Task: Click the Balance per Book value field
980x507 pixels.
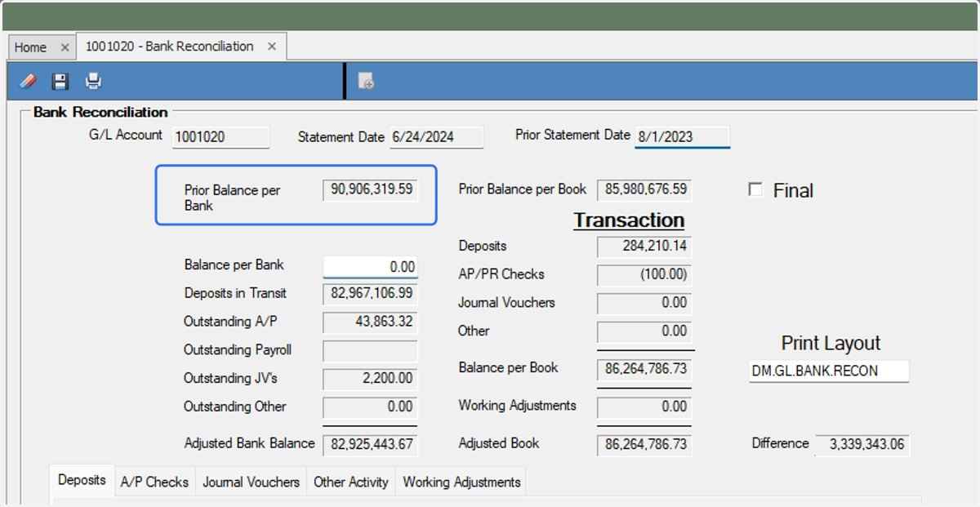Action: [x=644, y=368]
